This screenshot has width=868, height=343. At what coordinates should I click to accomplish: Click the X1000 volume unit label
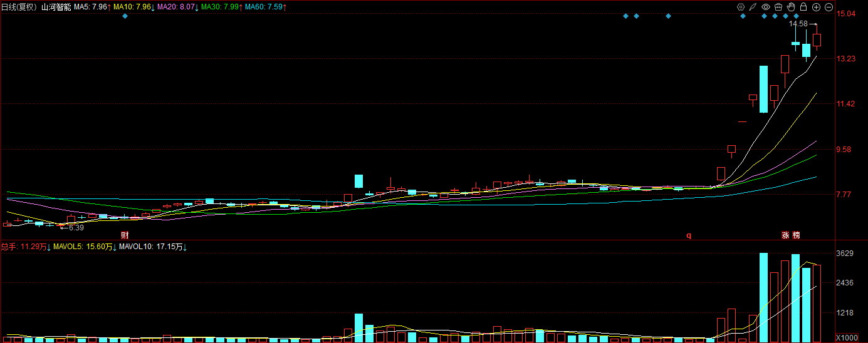(845, 338)
